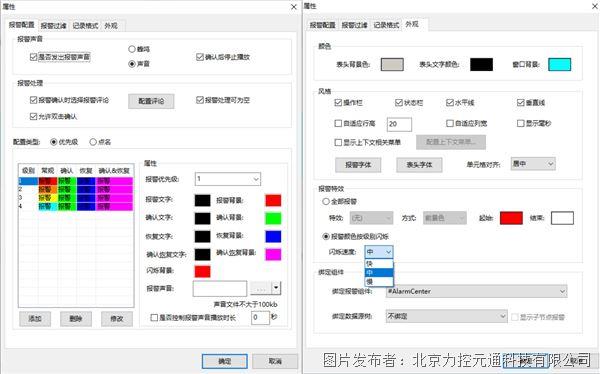Confirm with 确定 in left window
This screenshot has width=600, height=374.
coord(225,361)
